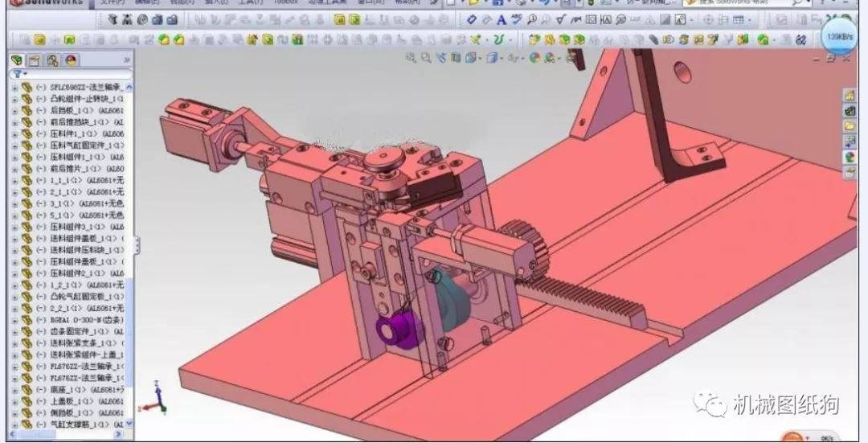Image resolution: width=868 pixels, height=443 pixels.
Task: Select the 底座_1 component in tree
Action: point(87,390)
